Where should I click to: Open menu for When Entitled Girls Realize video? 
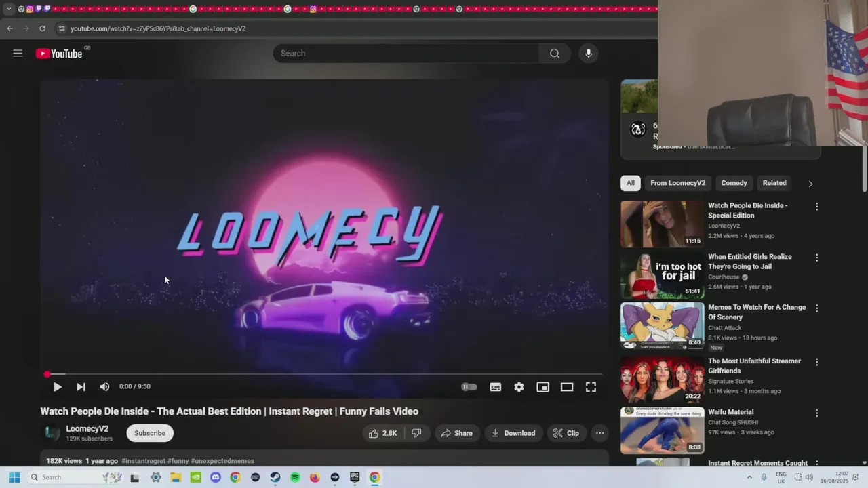click(x=816, y=258)
